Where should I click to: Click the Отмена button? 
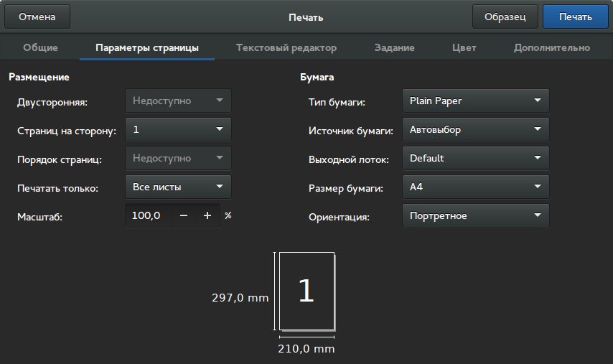(37, 17)
